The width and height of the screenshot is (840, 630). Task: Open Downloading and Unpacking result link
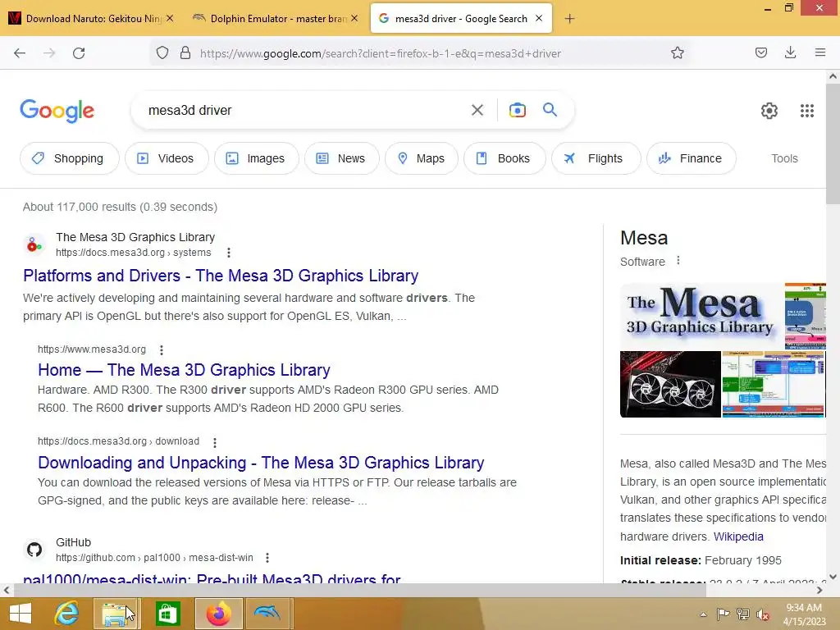tap(261, 463)
